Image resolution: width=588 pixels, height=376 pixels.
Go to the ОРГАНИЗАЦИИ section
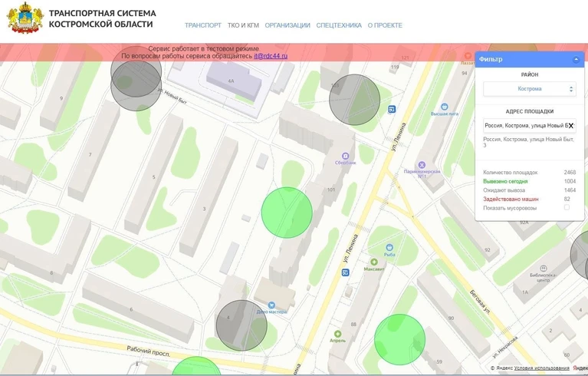(x=287, y=25)
